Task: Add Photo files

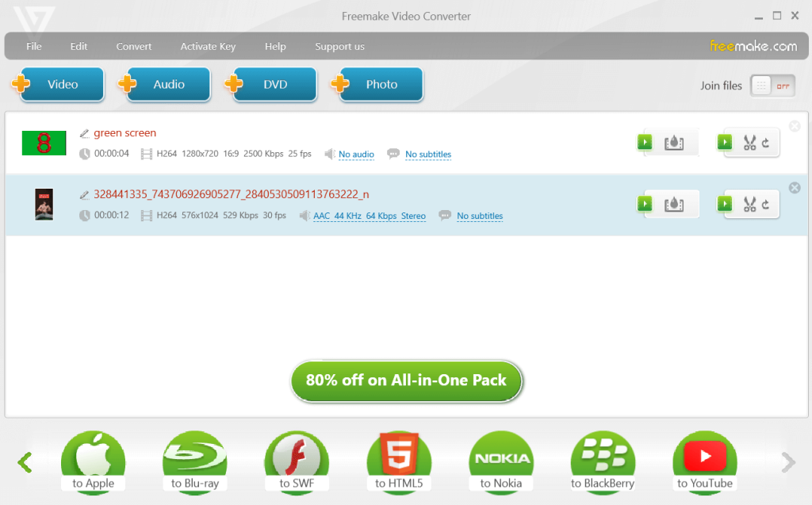Action: click(377, 84)
